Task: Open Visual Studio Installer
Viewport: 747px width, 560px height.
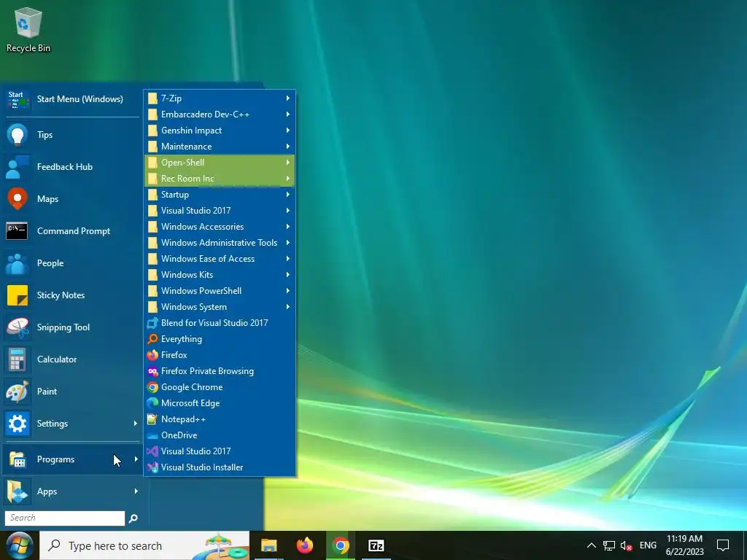Action: tap(220, 467)
